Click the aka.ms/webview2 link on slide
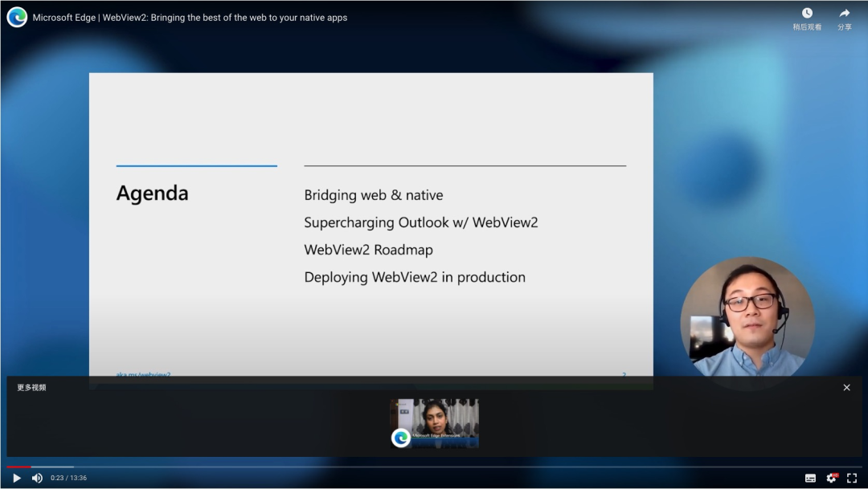 point(143,374)
